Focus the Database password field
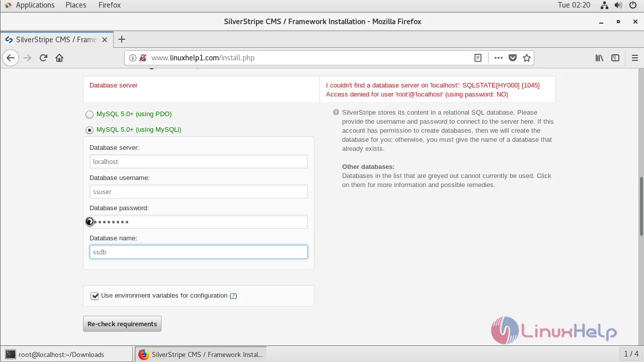 pos(198,222)
